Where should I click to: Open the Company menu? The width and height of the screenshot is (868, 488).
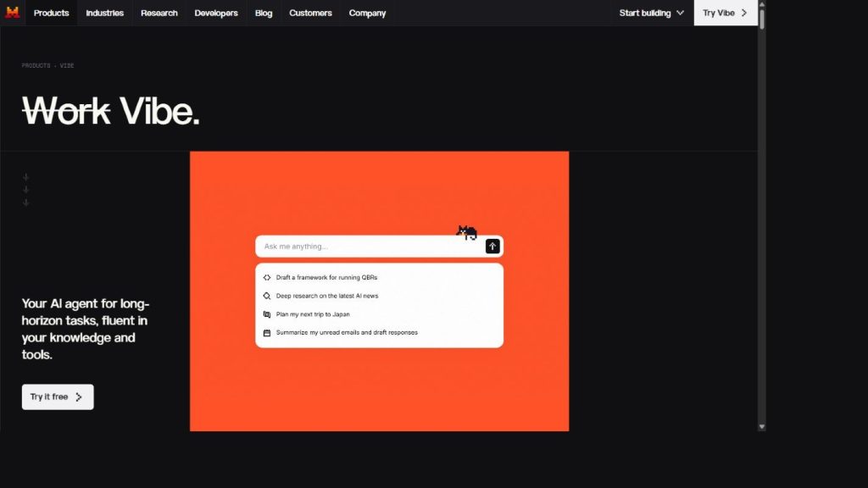(x=367, y=13)
